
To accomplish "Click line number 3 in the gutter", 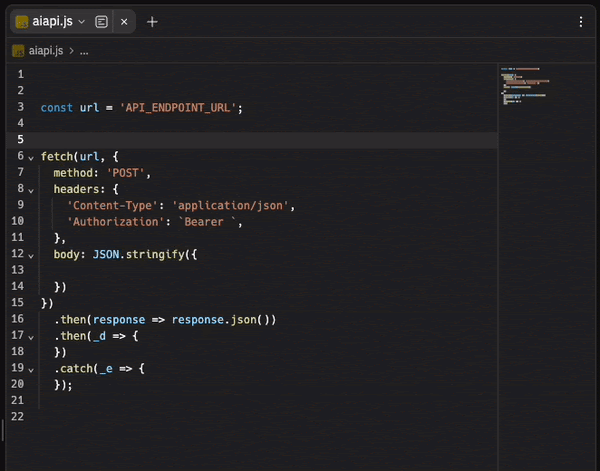I will tap(20, 107).
